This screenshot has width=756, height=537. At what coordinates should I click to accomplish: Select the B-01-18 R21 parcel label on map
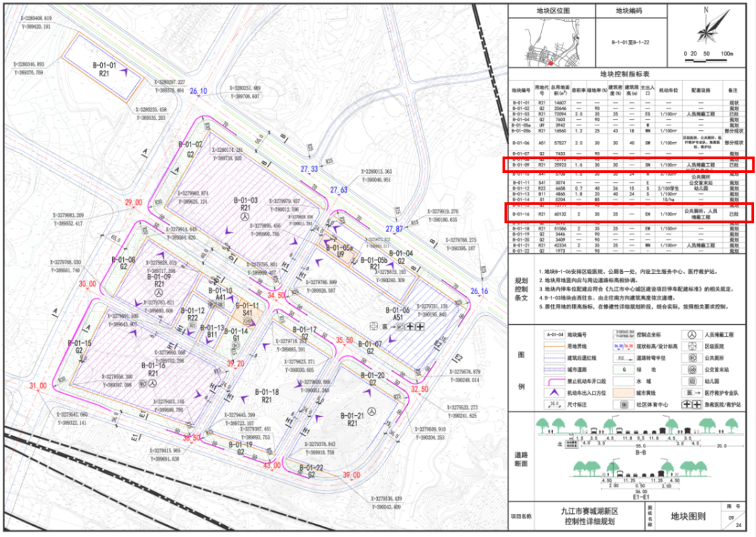[267, 396]
